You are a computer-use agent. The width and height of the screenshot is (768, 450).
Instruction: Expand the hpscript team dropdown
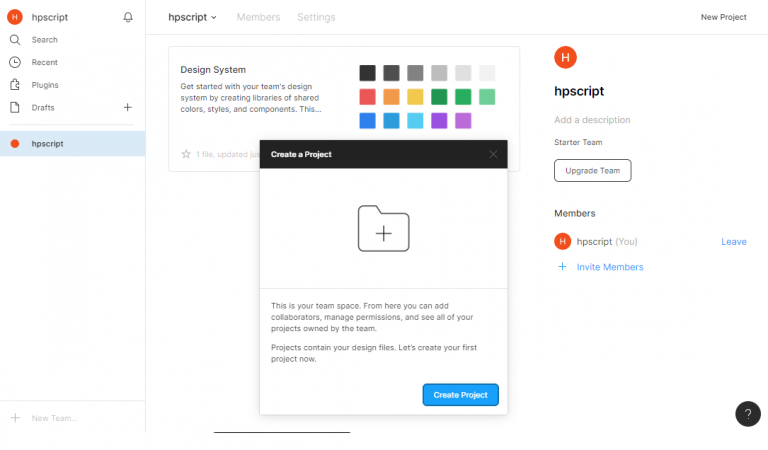(193, 17)
